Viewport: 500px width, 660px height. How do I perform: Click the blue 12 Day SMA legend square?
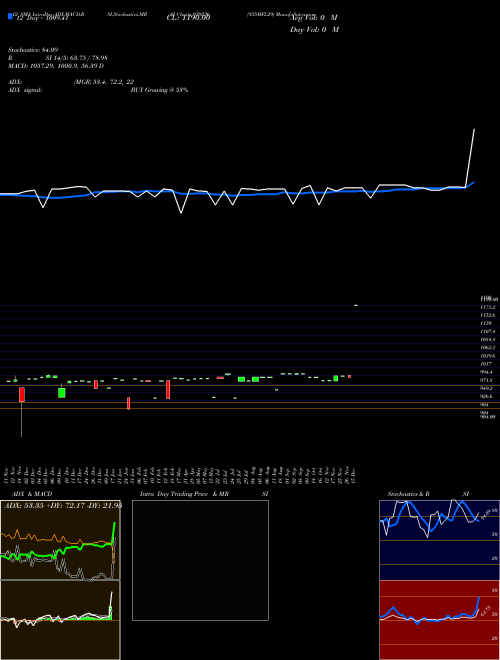pos(10,16)
